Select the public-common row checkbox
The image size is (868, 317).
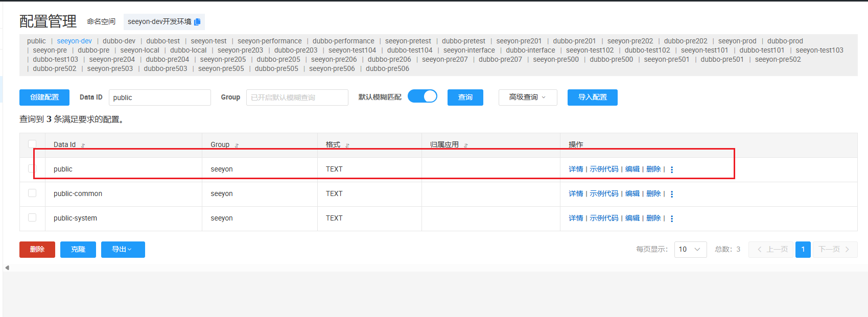32,193
